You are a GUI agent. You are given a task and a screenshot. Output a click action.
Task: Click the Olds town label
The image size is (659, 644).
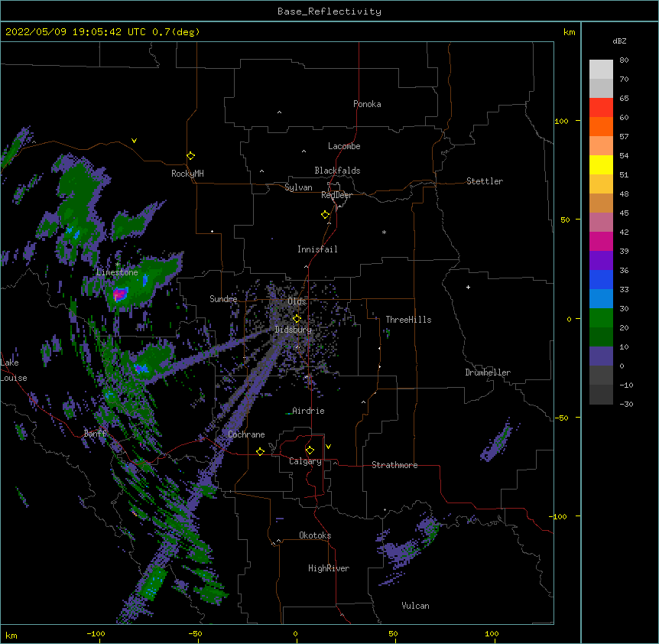tap(297, 301)
